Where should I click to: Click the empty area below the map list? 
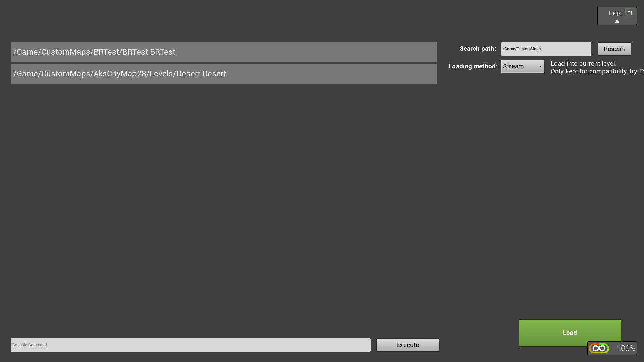pyautogui.click(x=223, y=201)
